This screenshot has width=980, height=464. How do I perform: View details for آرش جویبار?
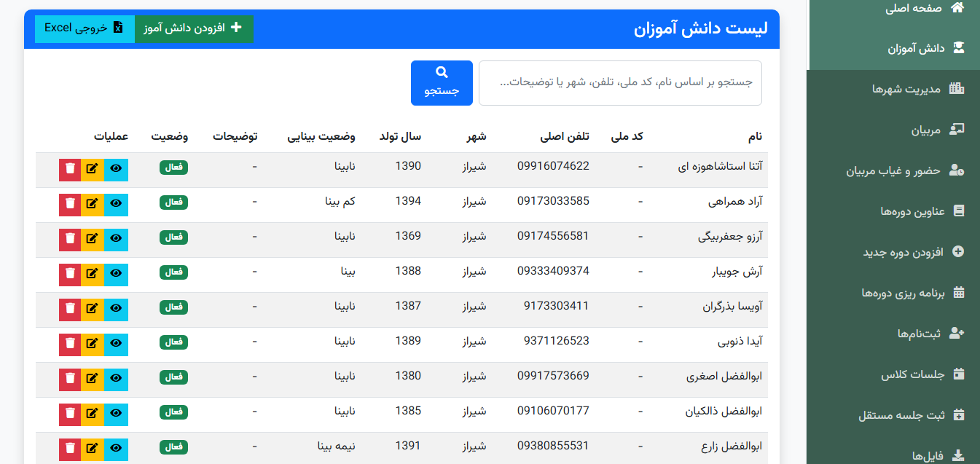[117, 274]
